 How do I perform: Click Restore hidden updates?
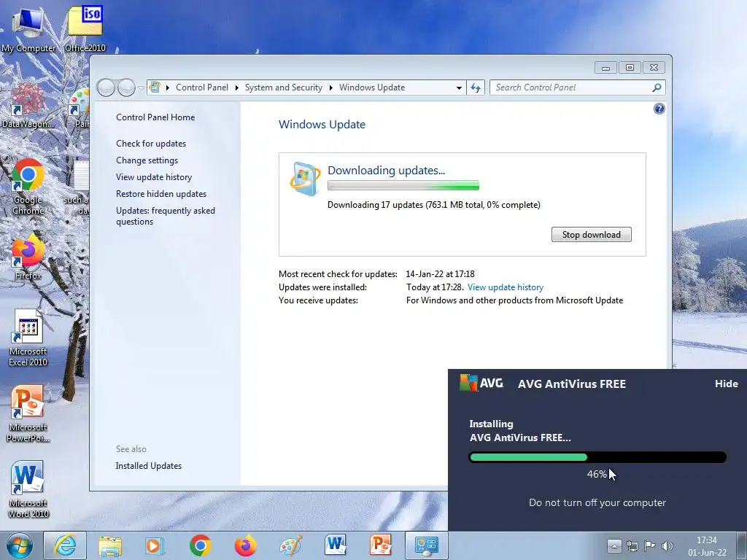coord(161,194)
